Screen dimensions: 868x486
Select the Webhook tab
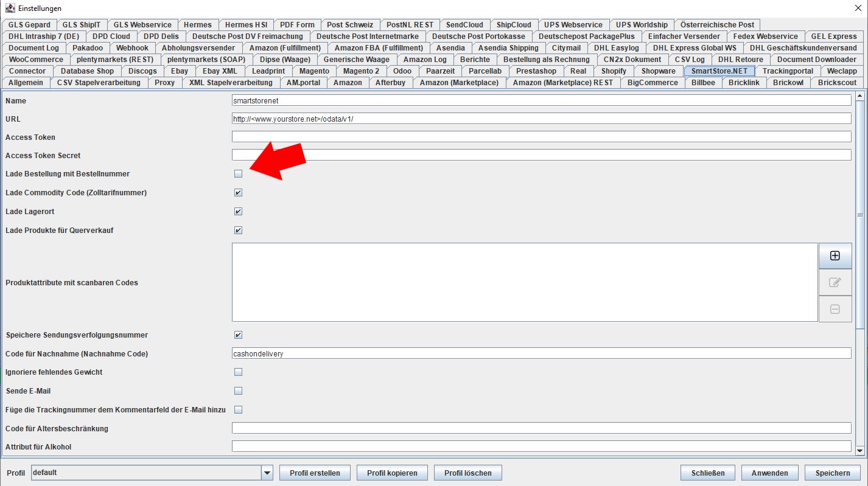pos(132,48)
